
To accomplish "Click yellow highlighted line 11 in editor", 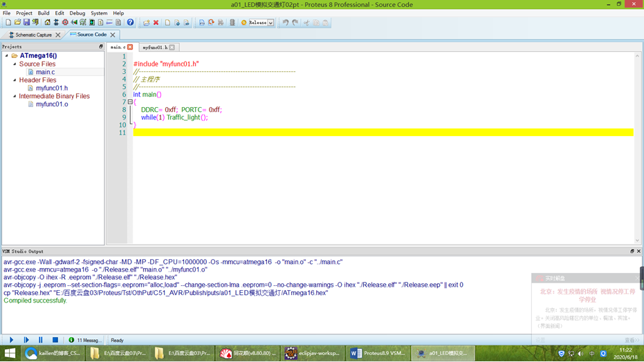I will 383,133.
